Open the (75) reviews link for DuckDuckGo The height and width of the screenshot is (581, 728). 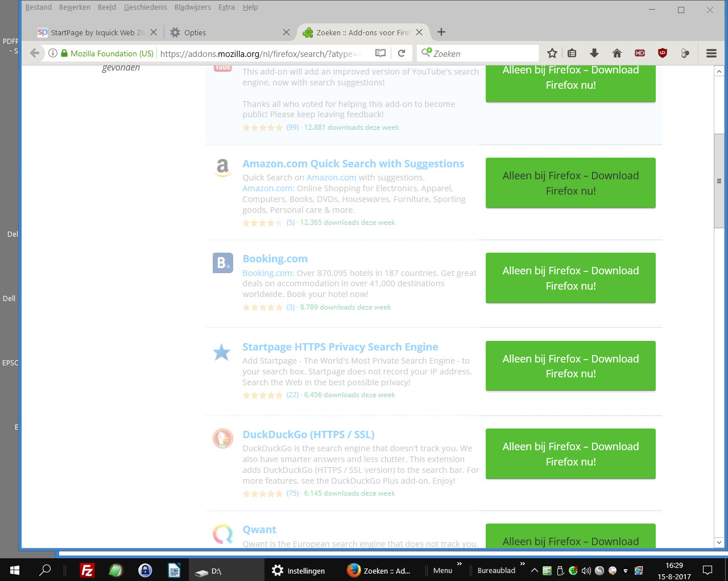pyautogui.click(x=292, y=493)
